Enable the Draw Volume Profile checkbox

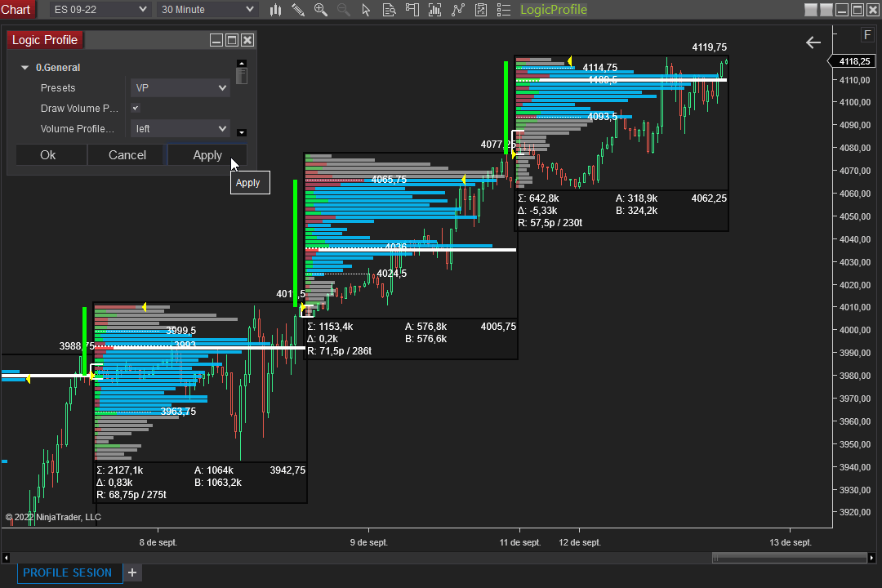tap(135, 108)
